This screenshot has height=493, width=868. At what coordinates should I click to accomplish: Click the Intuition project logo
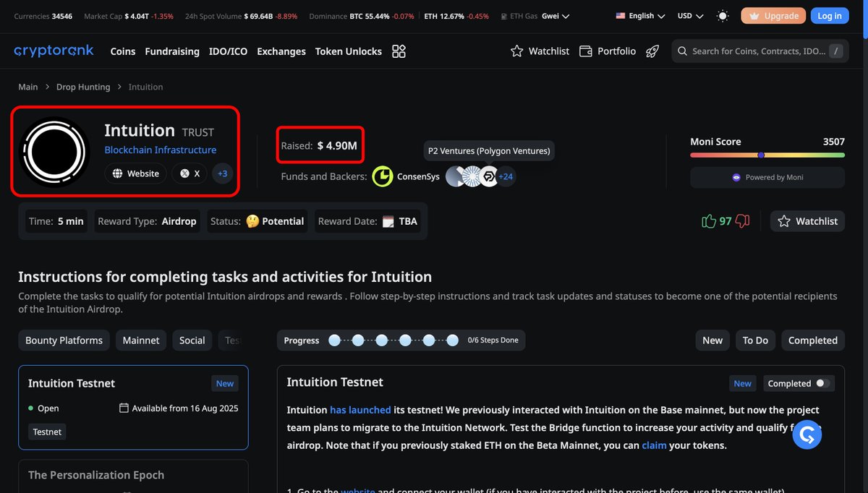tap(55, 151)
